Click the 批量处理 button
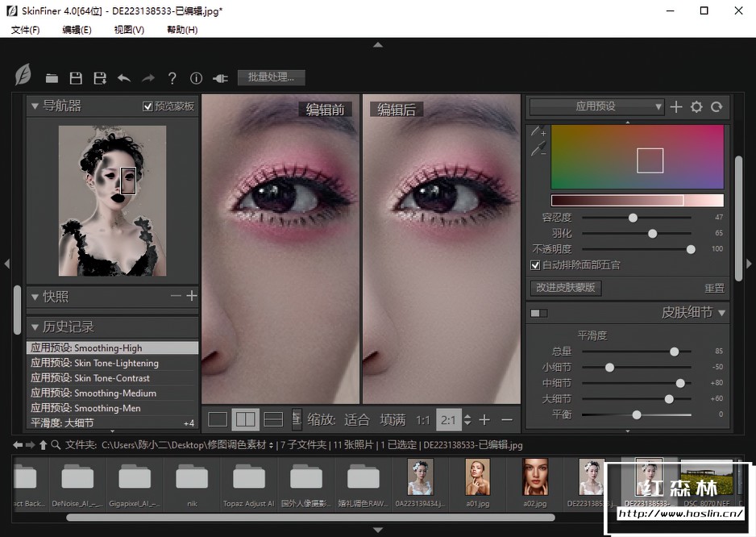756x537 pixels. click(x=271, y=77)
